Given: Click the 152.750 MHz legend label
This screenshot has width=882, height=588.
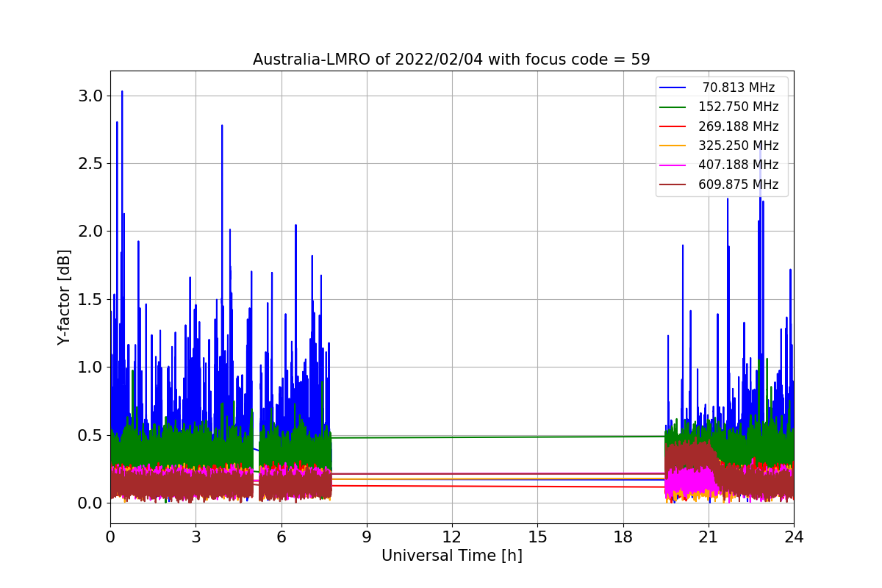Looking at the screenshot, I should point(739,107).
